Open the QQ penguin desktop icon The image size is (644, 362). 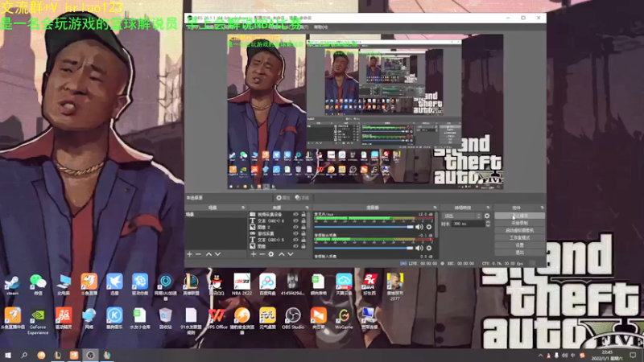tap(217, 284)
